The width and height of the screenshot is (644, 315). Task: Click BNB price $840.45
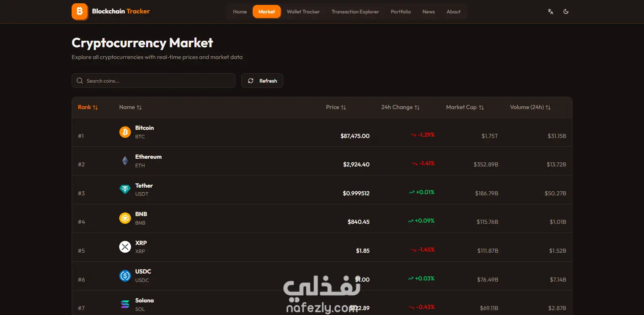[358, 222]
